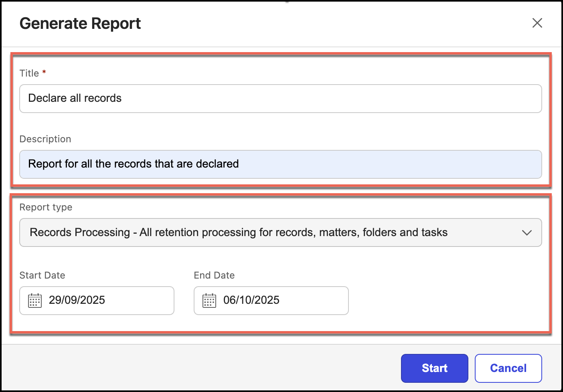
Task: Click the red required asterisk beside Title
Action: coord(44,73)
